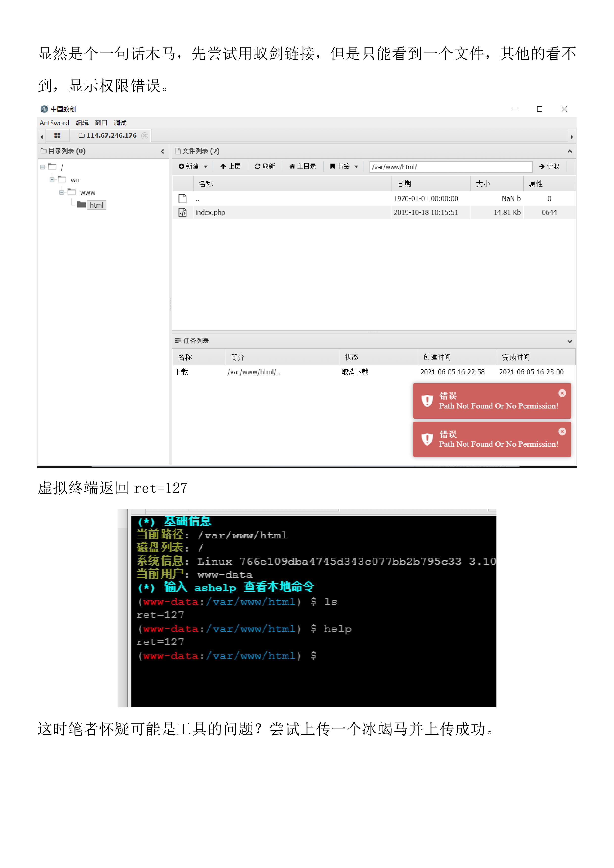
Task: Close the 114.67.246.176 tab
Action: coord(145,135)
